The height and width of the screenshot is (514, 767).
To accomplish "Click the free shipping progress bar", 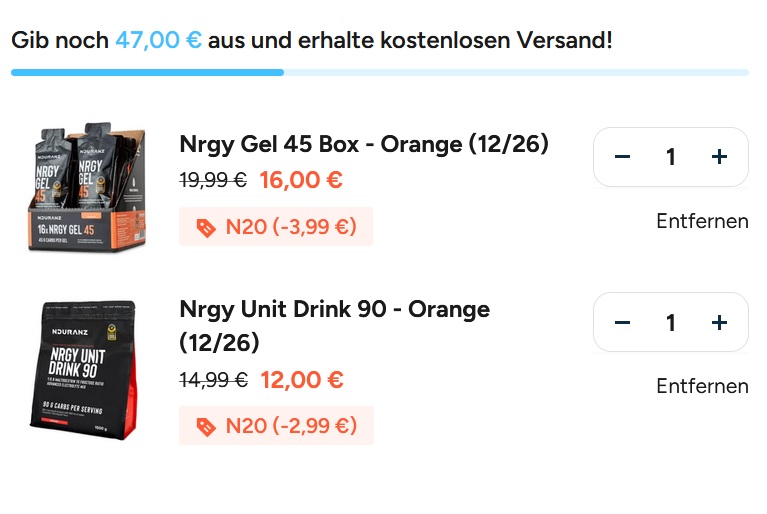I will click(380, 72).
